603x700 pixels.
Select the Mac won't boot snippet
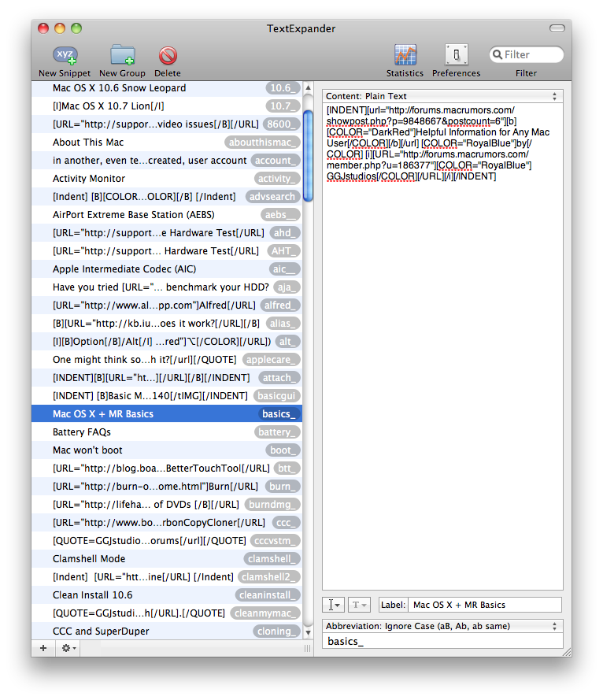coord(166,450)
